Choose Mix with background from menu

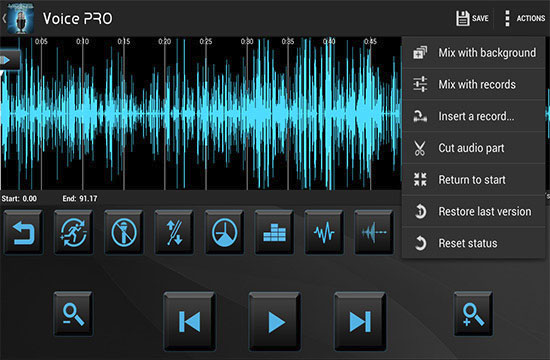click(474, 53)
